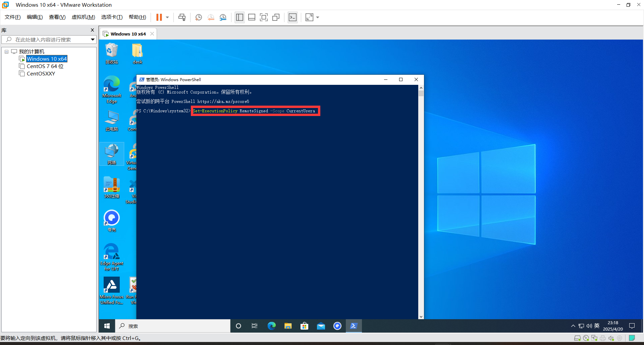This screenshot has width=644, height=345.
Task: Open Microsoft Store from the taskbar
Action: 304,326
